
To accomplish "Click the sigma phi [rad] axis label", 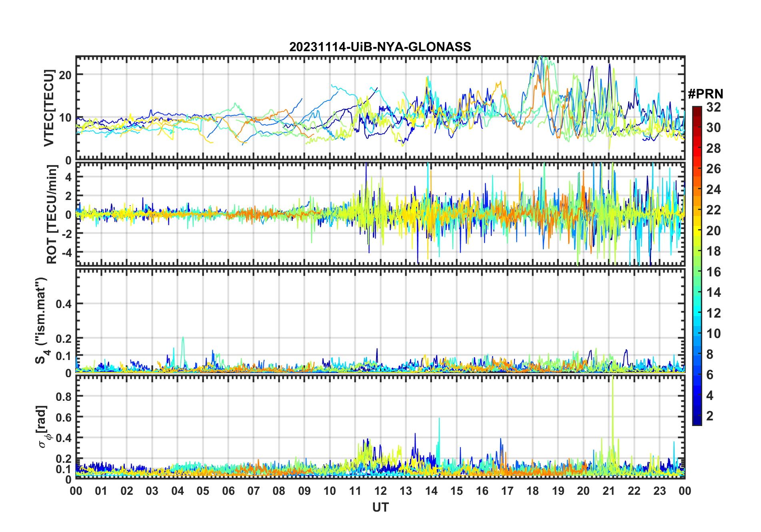I will (43, 426).
